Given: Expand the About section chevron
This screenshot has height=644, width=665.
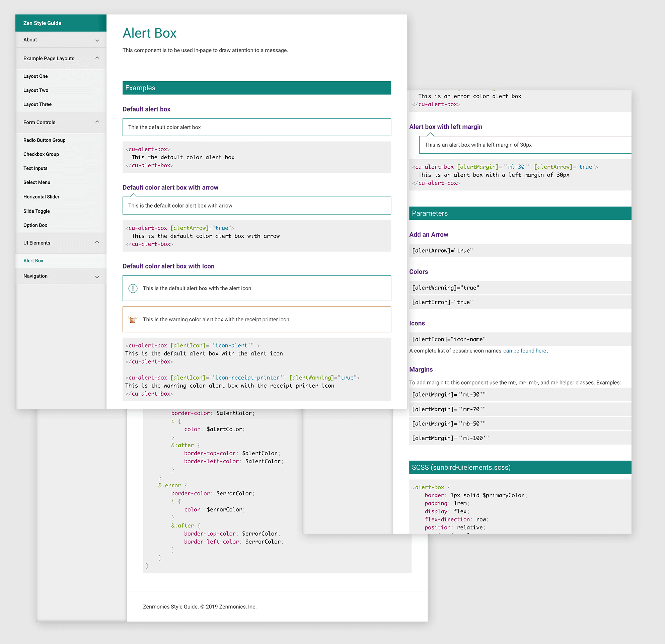Looking at the screenshot, I should 97,41.
